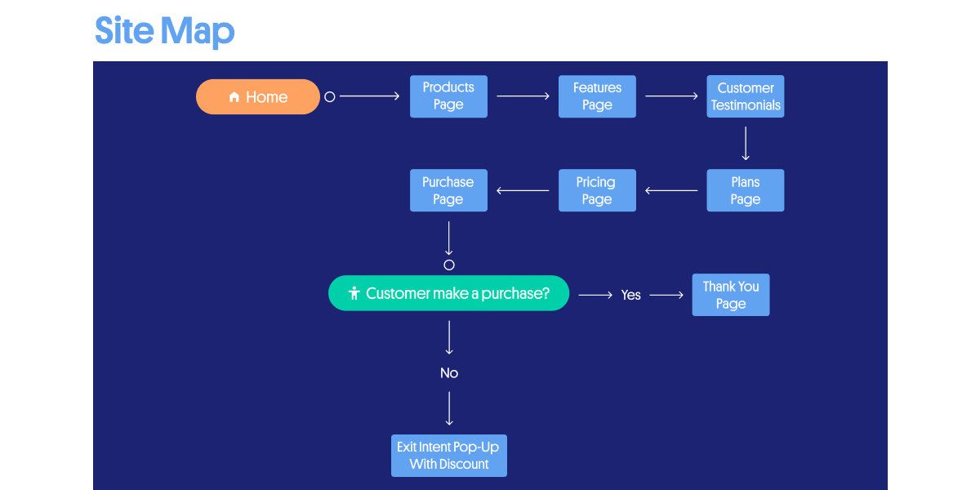
Task: Click the connector circle above the purchase decision
Action: pyautogui.click(x=449, y=265)
